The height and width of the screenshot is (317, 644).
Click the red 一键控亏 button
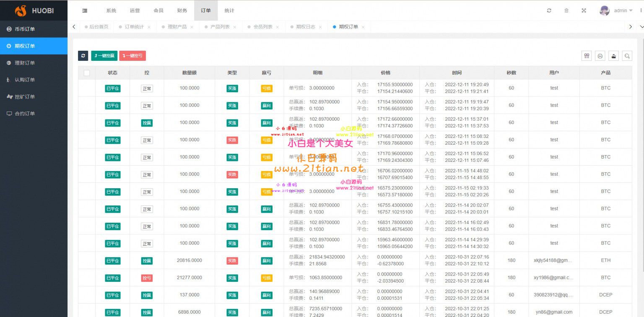coord(132,56)
